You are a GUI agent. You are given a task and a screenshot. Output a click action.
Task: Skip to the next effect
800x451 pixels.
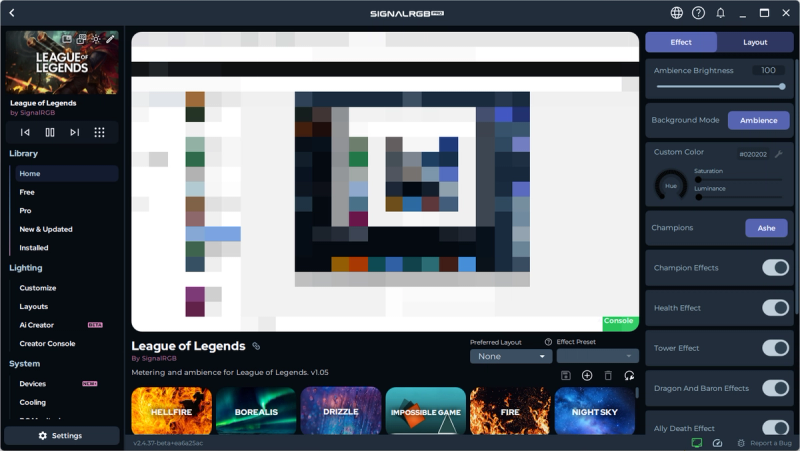click(74, 132)
